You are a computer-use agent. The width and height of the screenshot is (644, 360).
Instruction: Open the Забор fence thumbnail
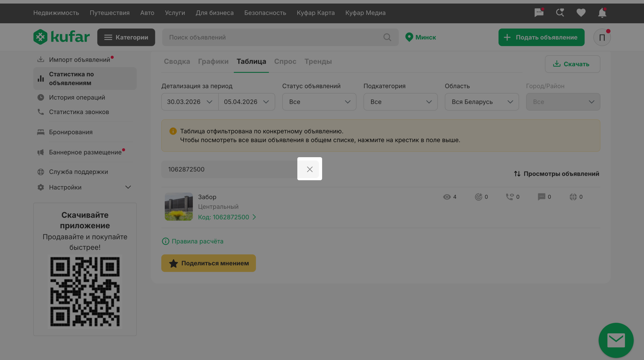(x=179, y=207)
